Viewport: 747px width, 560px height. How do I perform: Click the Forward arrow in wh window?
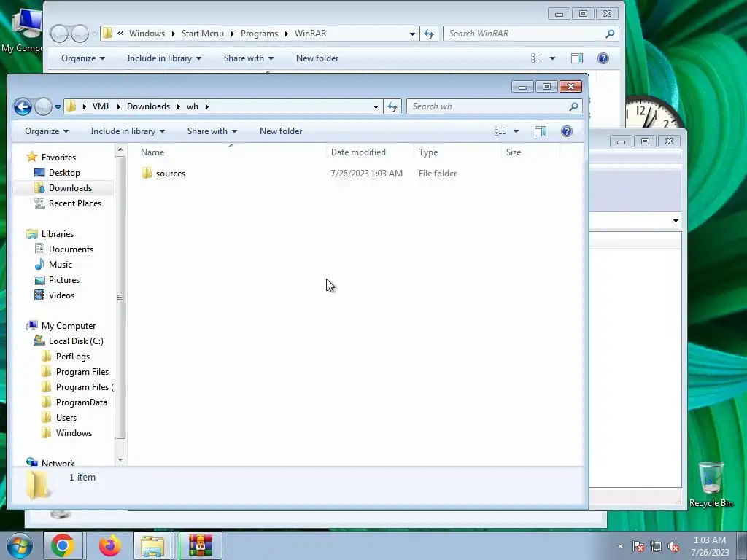43,106
